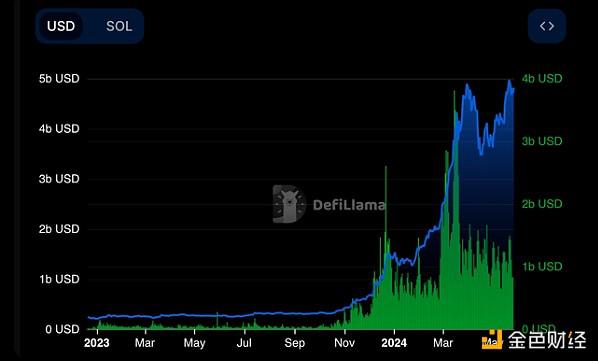
Task: Click the '1b USD' left axis label
Action: (x=59, y=279)
